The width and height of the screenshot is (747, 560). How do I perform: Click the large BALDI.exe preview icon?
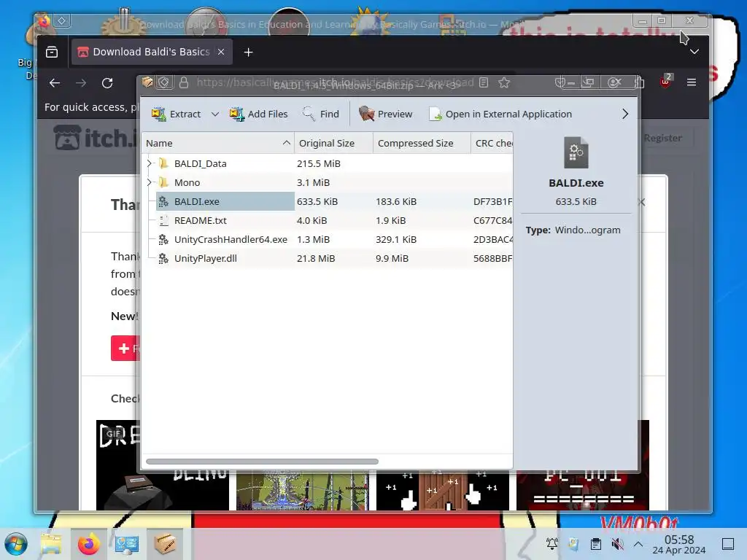tap(576, 153)
